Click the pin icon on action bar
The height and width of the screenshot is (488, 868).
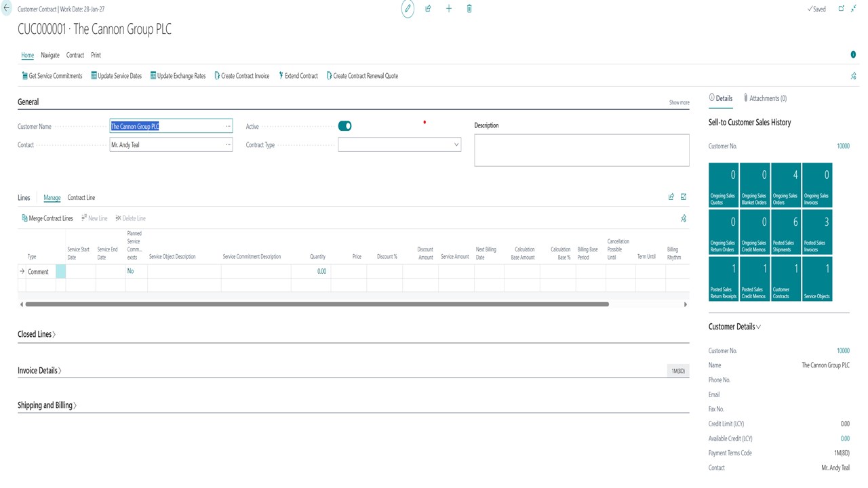point(853,76)
